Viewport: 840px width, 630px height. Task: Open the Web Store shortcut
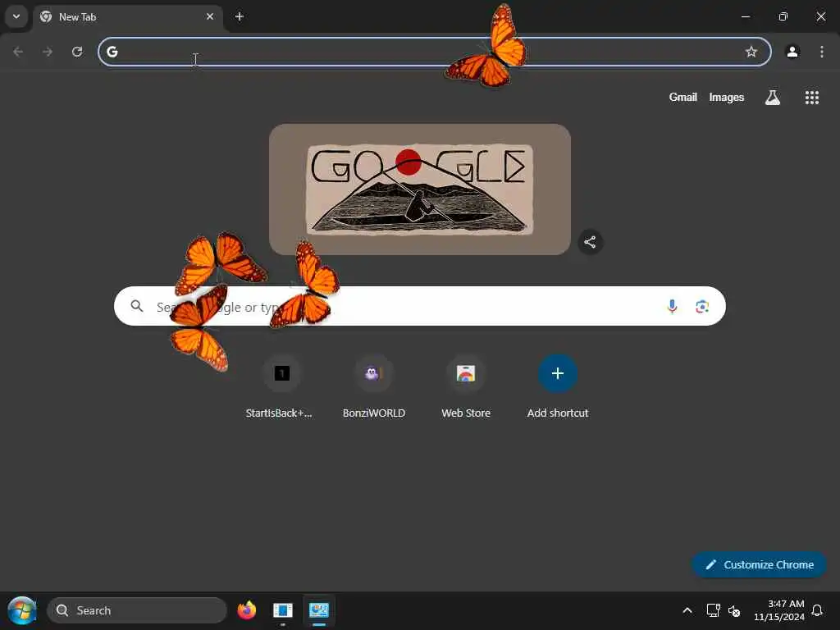466,387
